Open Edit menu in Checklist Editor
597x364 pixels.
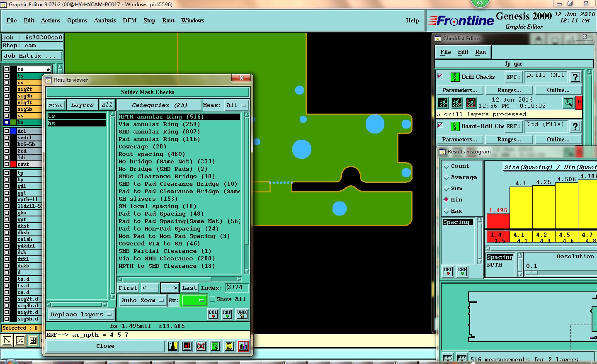(463, 52)
